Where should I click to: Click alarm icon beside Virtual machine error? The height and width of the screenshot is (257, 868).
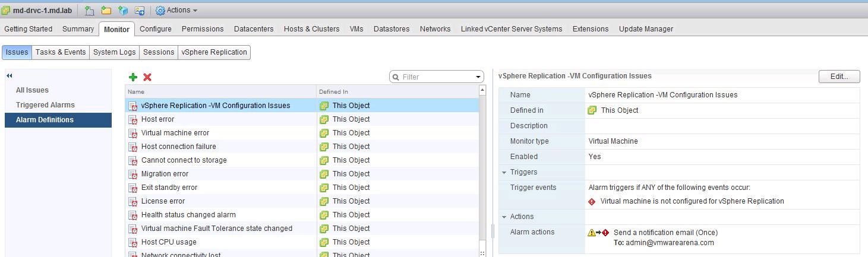pyautogui.click(x=133, y=133)
